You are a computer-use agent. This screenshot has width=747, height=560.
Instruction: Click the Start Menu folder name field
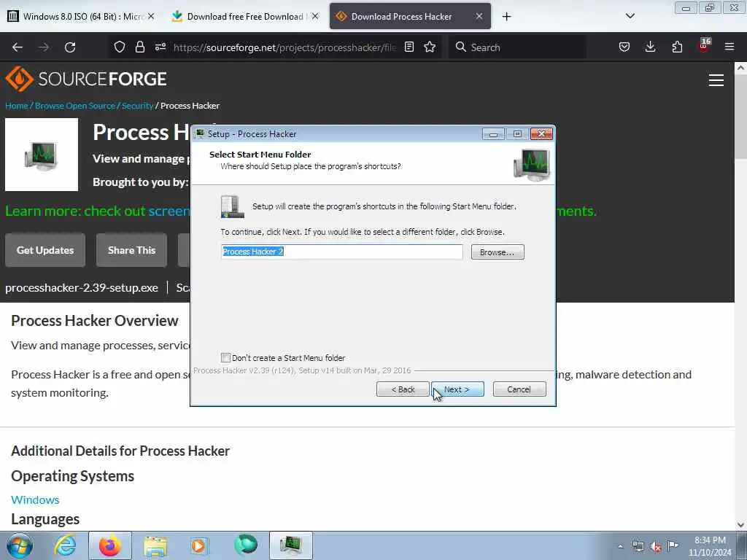(x=342, y=252)
